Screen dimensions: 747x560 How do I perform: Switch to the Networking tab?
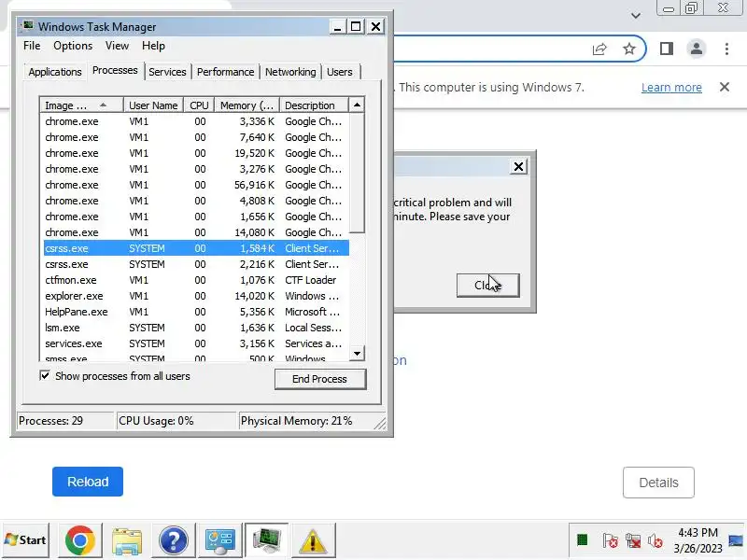[290, 72]
